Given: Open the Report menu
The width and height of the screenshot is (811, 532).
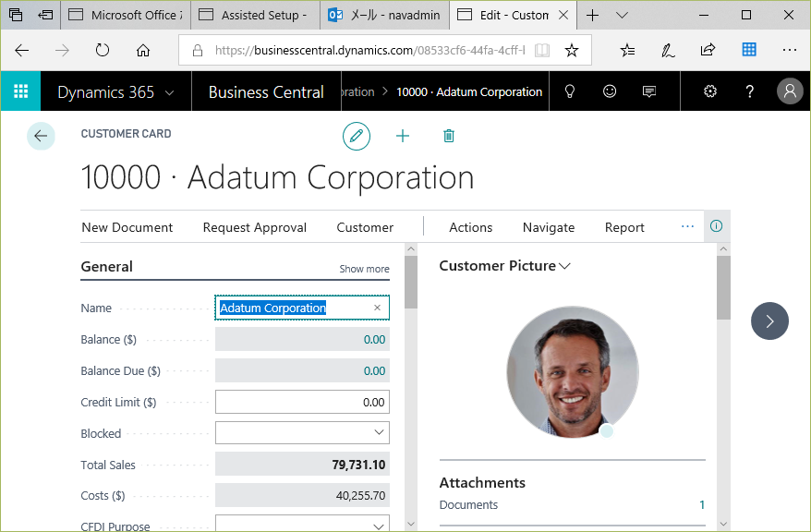Looking at the screenshot, I should pyautogui.click(x=624, y=227).
